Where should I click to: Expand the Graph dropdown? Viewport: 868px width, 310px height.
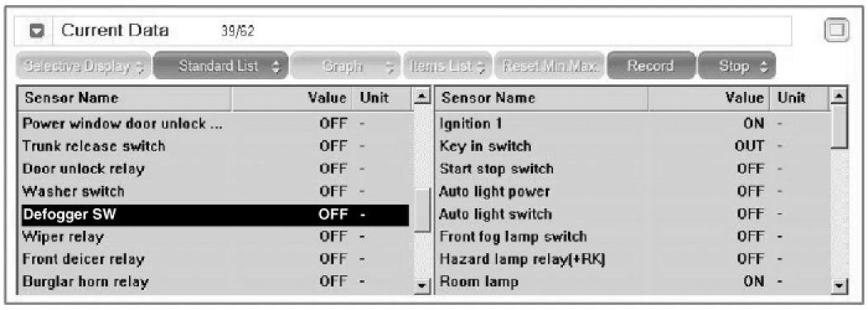click(x=345, y=66)
